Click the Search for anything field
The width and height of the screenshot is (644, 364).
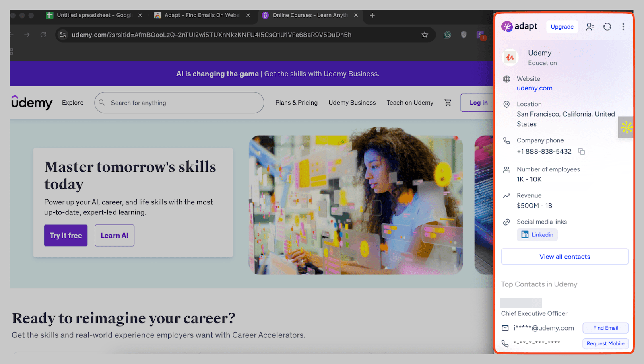pos(179,103)
